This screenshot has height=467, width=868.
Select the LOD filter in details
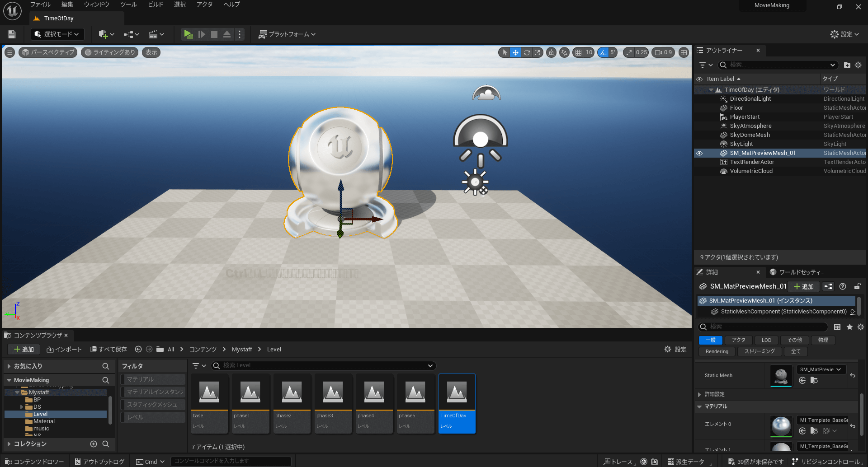(766, 340)
